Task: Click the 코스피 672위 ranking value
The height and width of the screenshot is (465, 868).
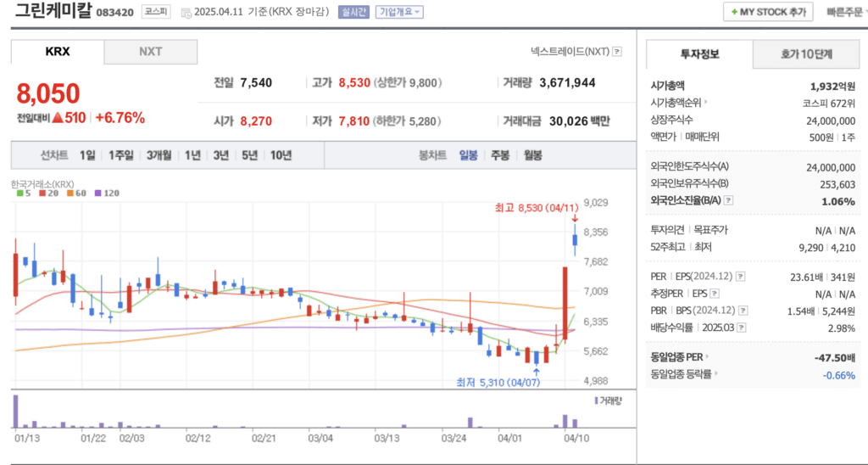Action: pyautogui.click(x=829, y=103)
